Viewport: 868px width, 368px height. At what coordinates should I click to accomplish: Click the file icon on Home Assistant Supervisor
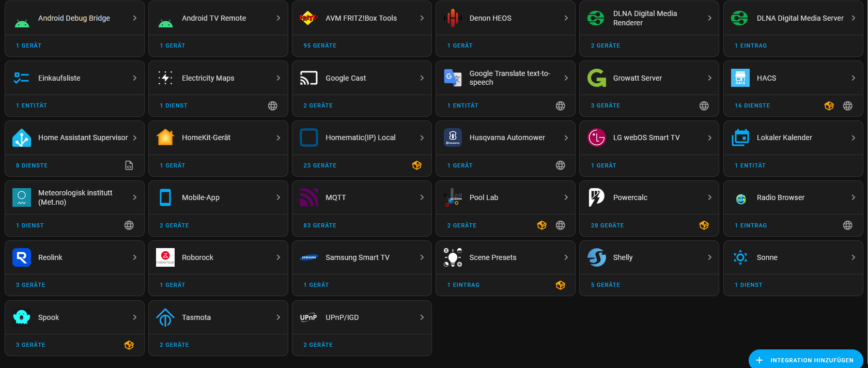click(129, 165)
